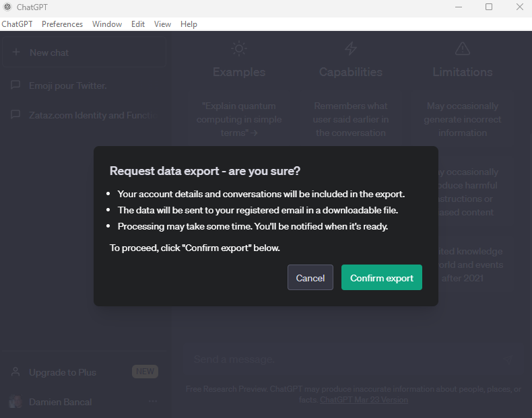Screen dimensions: 532x418
Task: Click the Limitations heading
Action: pos(463,72)
